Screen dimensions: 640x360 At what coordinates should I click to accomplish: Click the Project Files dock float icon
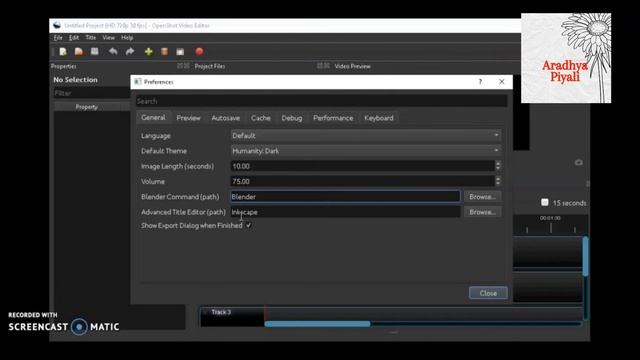(x=320, y=66)
